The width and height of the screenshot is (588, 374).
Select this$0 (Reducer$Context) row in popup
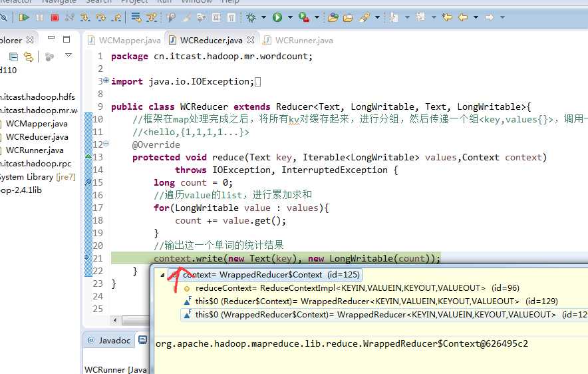point(371,301)
